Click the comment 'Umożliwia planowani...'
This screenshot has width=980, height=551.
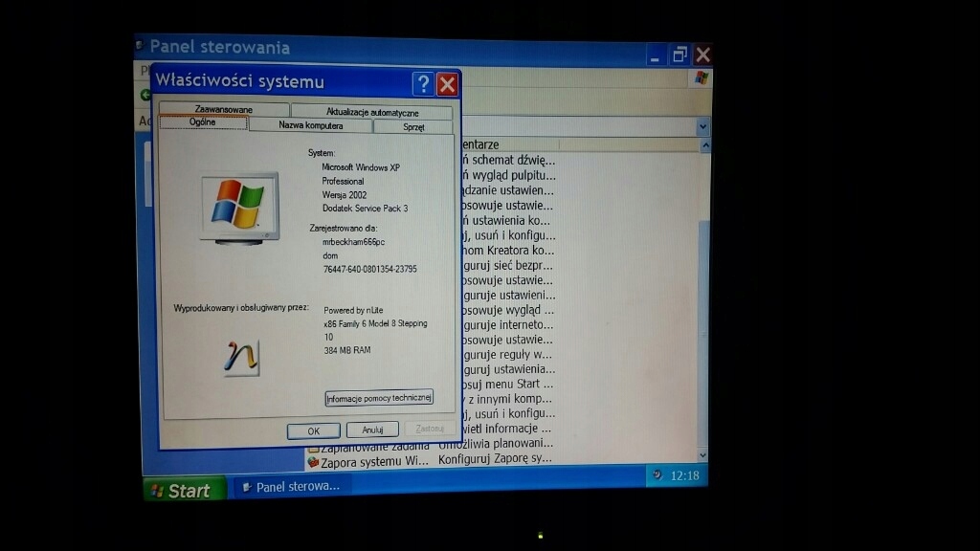tap(496, 444)
